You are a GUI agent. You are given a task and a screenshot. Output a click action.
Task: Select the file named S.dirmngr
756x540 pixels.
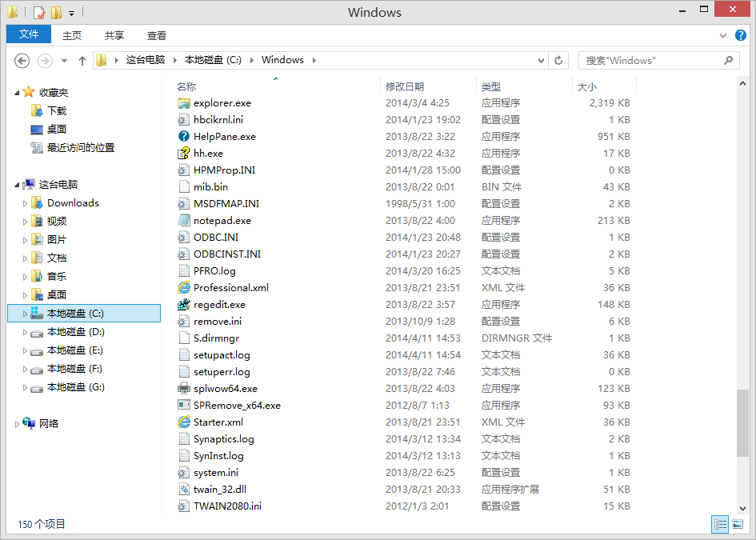217,338
